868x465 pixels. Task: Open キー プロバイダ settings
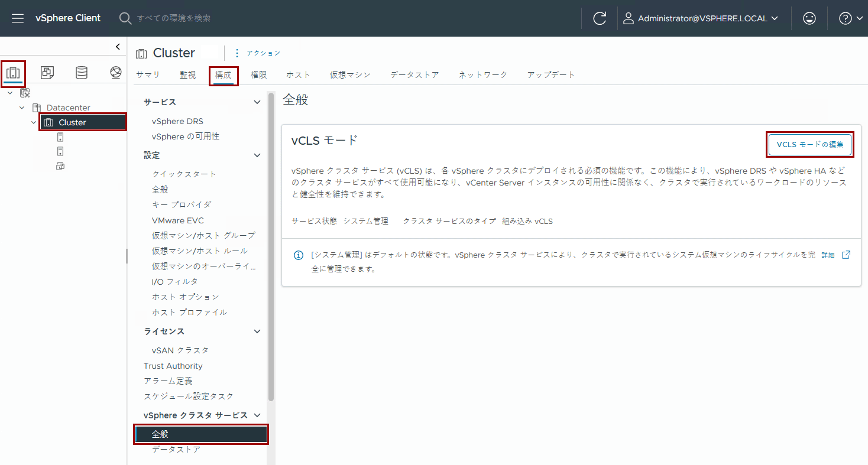pos(182,204)
